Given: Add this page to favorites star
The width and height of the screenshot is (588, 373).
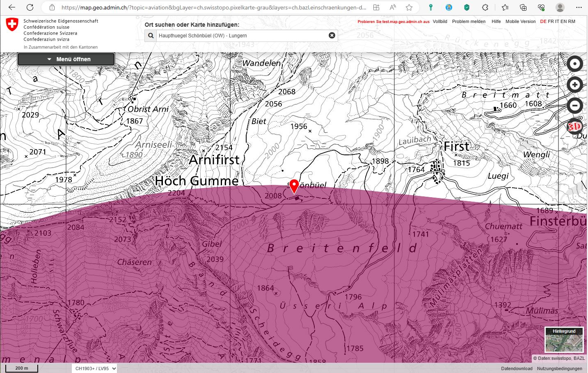Looking at the screenshot, I should [x=409, y=7].
